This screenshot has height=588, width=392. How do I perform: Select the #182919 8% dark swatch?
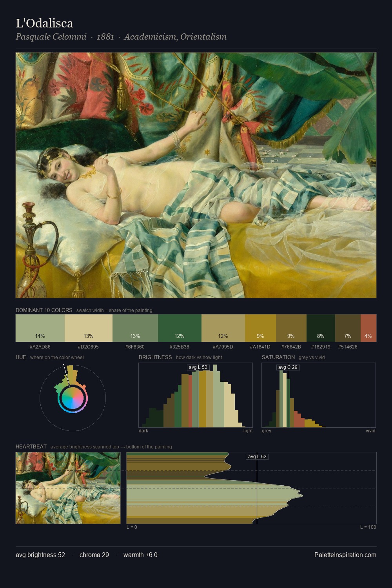(321, 328)
